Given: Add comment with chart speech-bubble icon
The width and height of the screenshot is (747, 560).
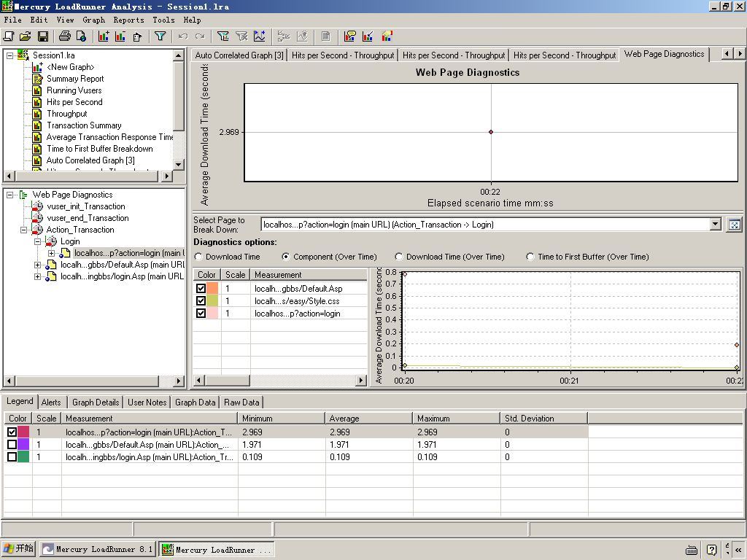Looking at the screenshot, I should [x=350, y=36].
